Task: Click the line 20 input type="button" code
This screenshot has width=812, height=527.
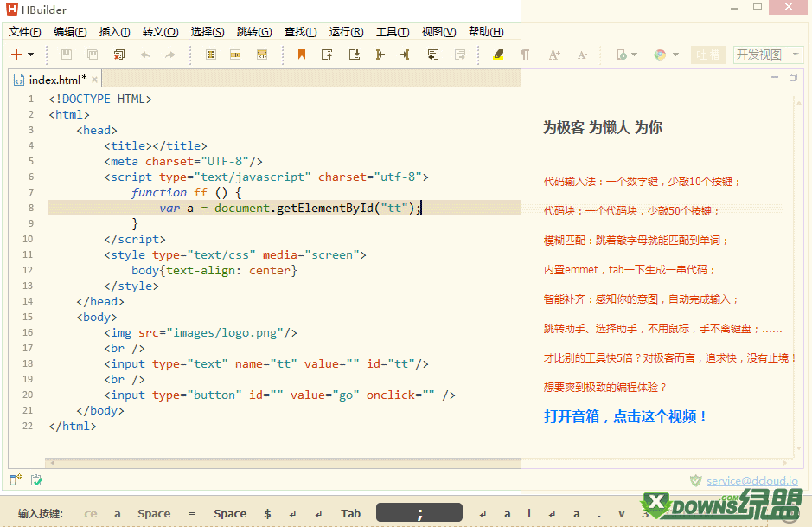Action: pyautogui.click(x=279, y=395)
